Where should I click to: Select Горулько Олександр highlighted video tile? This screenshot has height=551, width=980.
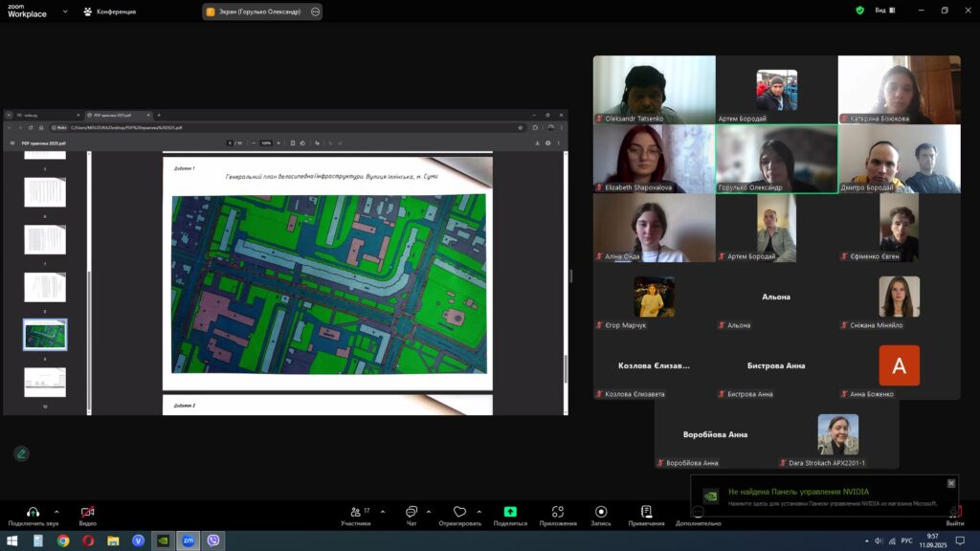pyautogui.click(x=777, y=159)
